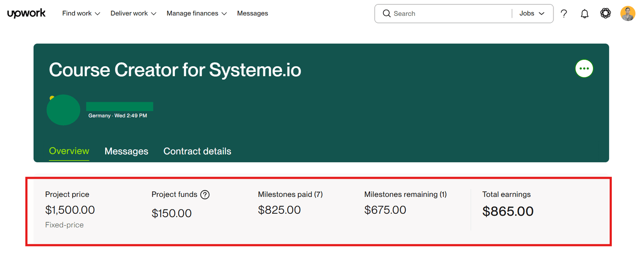Viewport: 644px width, 258px height.
Task: Go to Messages in top navigation
Action: click(252, 13)
